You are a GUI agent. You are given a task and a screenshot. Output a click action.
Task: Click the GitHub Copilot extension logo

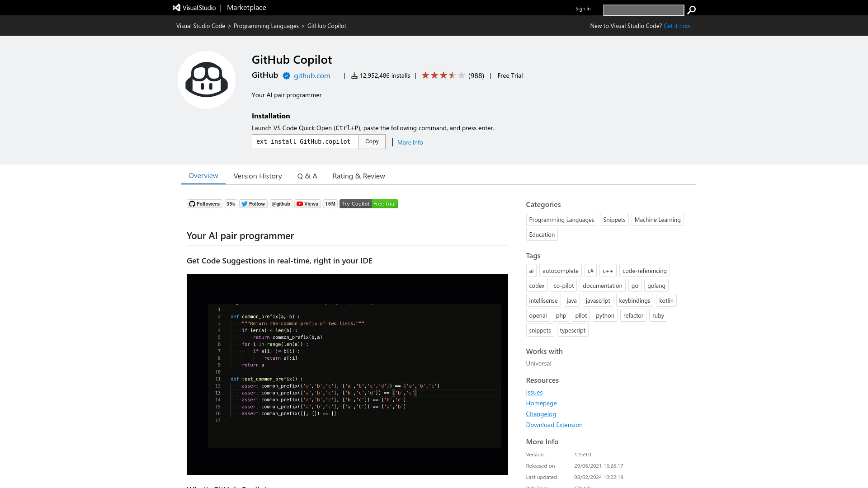(207, 80)
